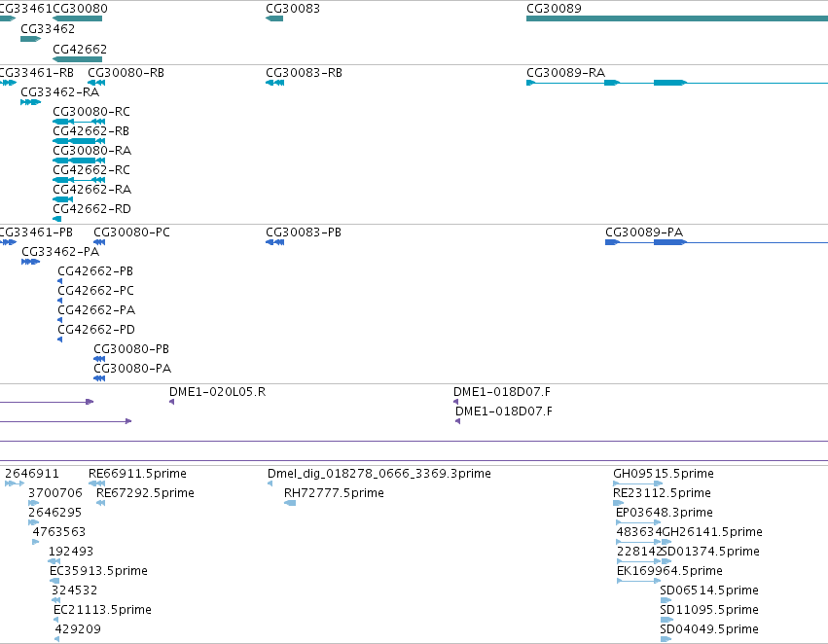Image resolution: width=828 pixels, height=644 pixels.
Task: Open EST label 4763563
Action: pyautogui.click(x=58, y=532)
